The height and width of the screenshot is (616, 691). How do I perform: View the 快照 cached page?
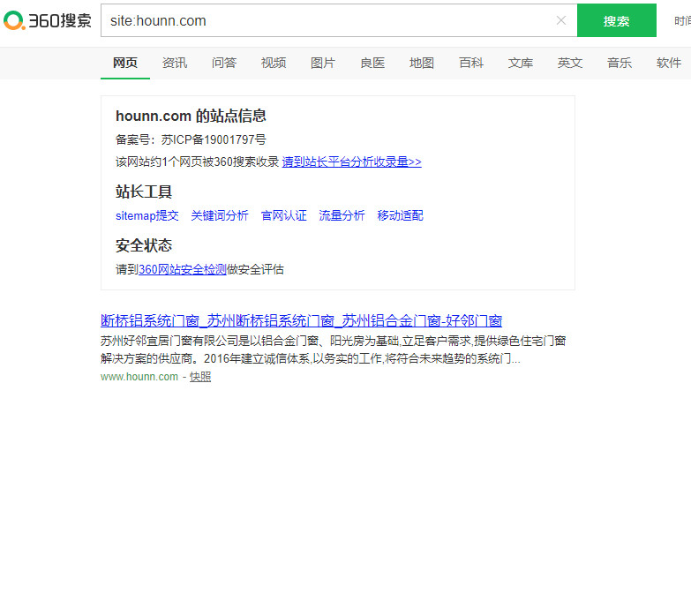tap(200, 377)
